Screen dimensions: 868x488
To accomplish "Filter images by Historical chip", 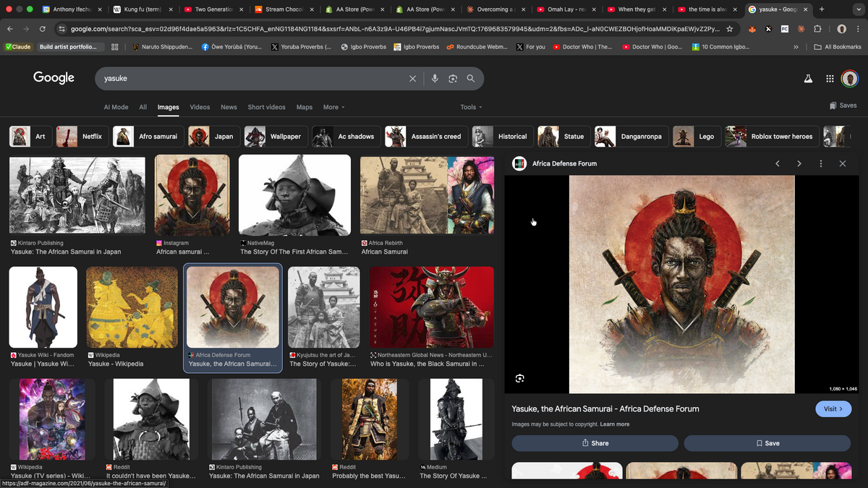I will [x=502, y=136].
